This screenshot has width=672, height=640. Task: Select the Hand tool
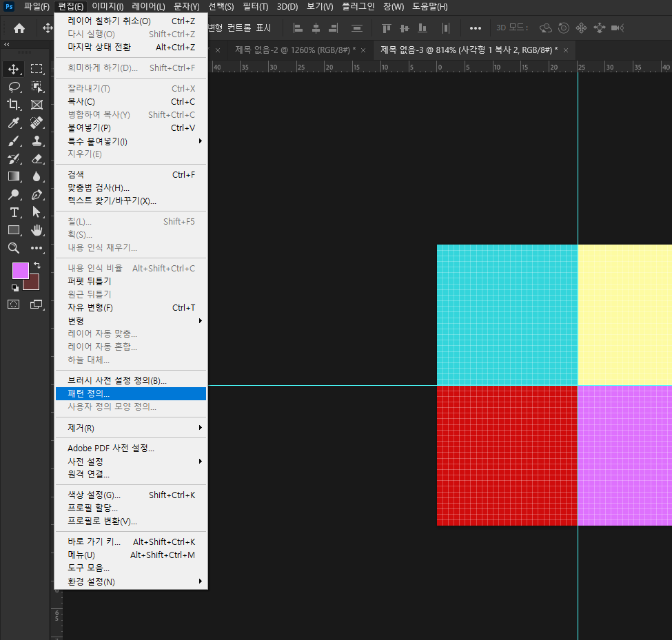click(x=37, y=230)
